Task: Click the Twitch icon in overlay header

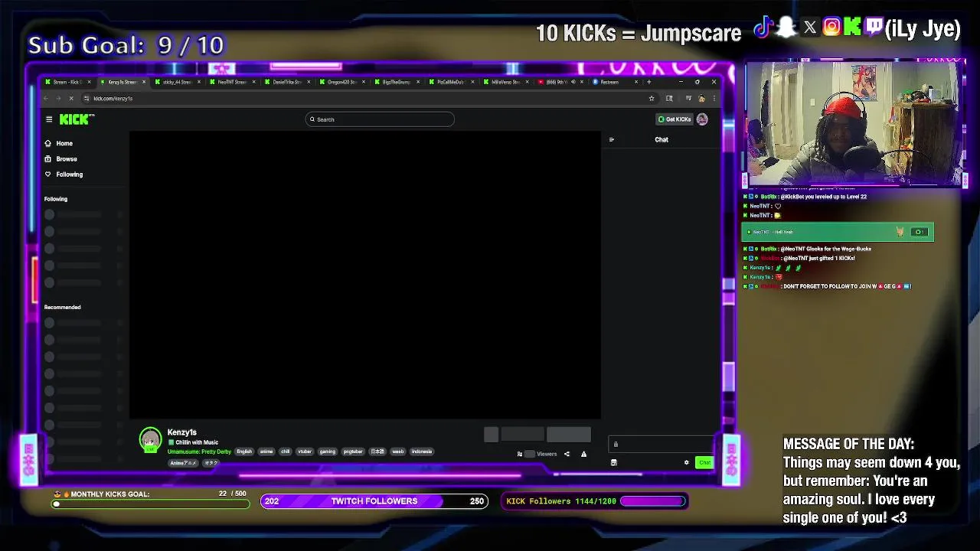Action: (874, 28)
